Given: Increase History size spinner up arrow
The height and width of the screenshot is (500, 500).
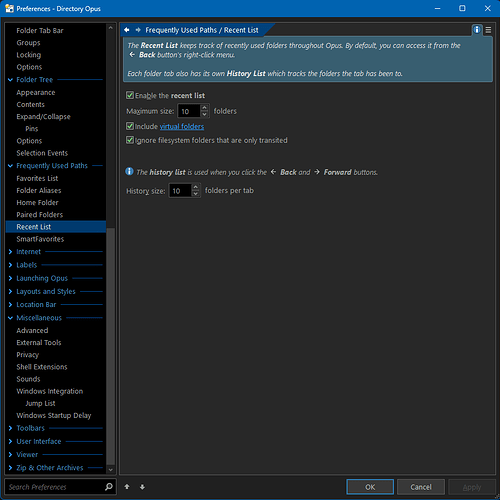Looking at the screenshot, I should pos(196,187).
